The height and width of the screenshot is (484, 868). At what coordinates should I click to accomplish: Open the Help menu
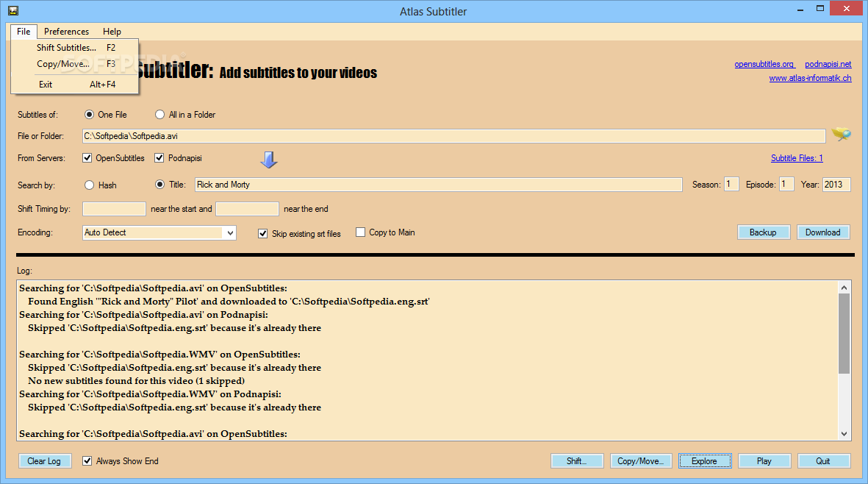112,32
